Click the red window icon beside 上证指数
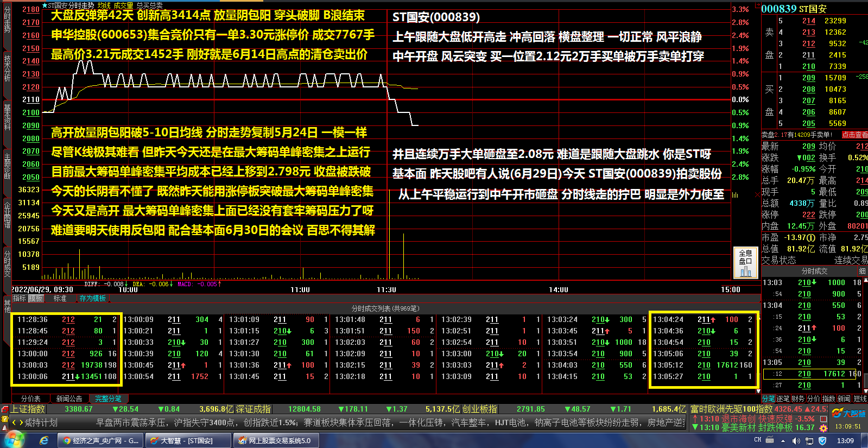 click(x=5, y=409)
